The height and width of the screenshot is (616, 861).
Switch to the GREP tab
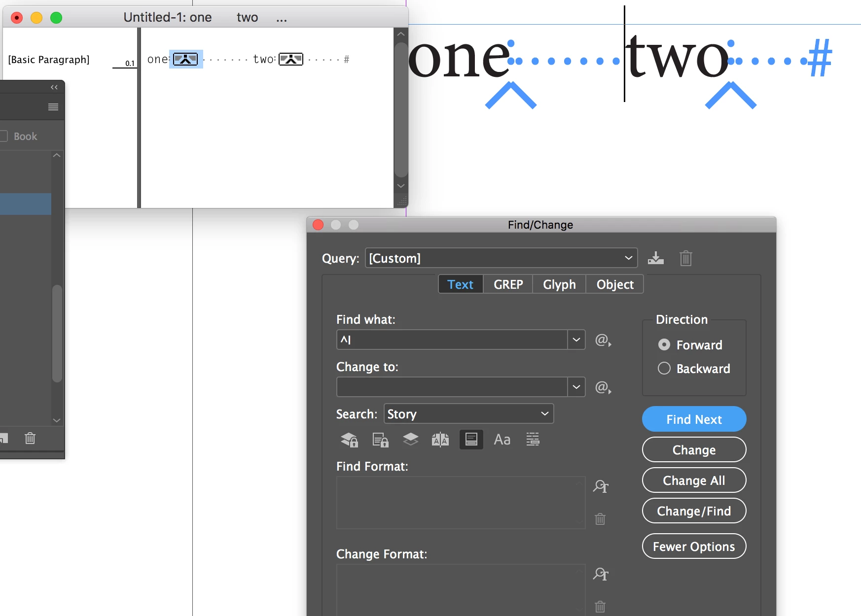508,284
